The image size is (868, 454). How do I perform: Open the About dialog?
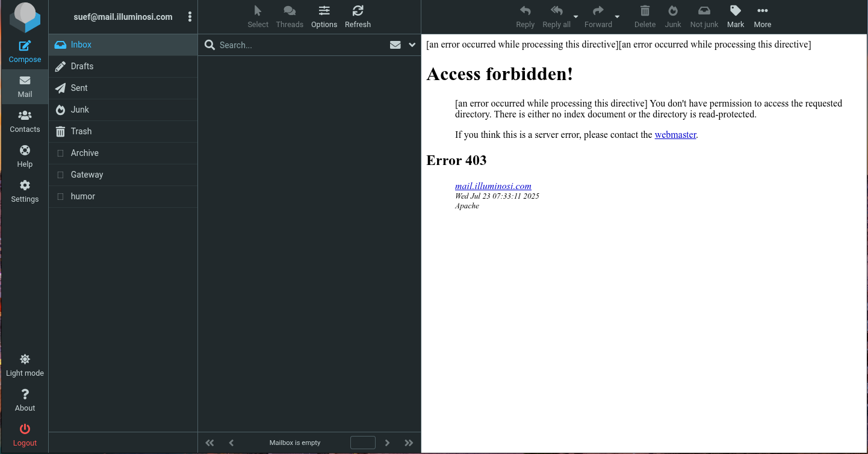click(25, 400)
